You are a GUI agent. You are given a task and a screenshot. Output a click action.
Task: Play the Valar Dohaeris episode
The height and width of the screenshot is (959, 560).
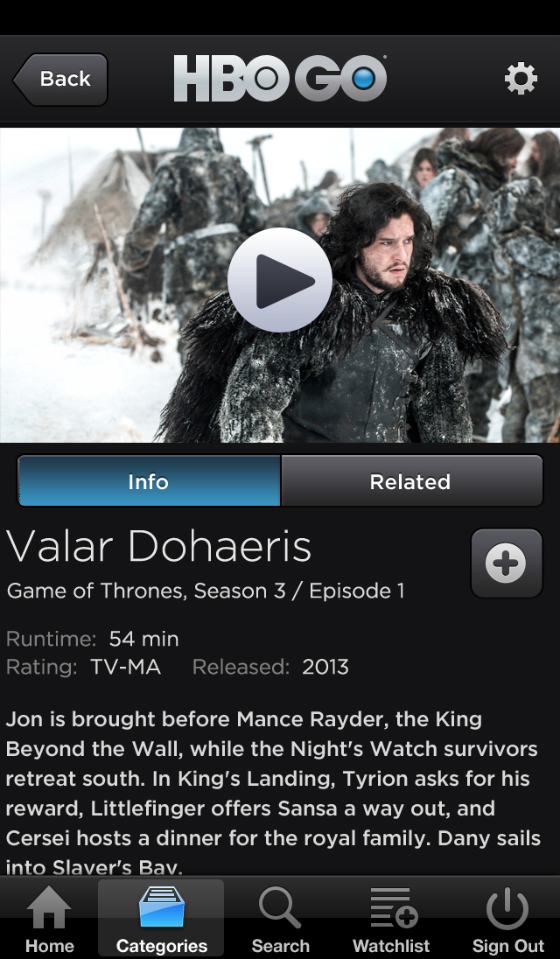[280, 280]
